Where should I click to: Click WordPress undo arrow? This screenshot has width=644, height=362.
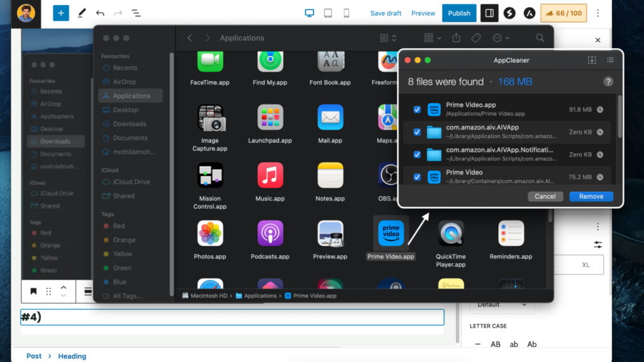(x=100, y=13)
